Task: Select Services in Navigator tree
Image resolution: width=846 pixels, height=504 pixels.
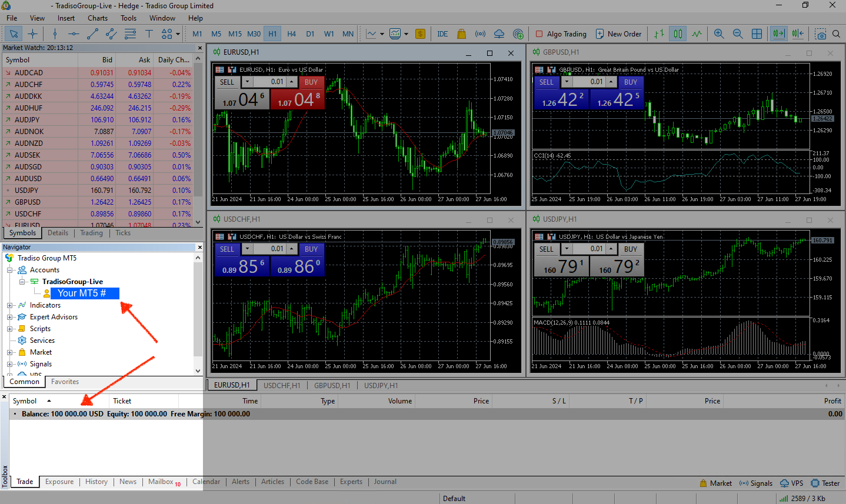Action: coord(42,341)
